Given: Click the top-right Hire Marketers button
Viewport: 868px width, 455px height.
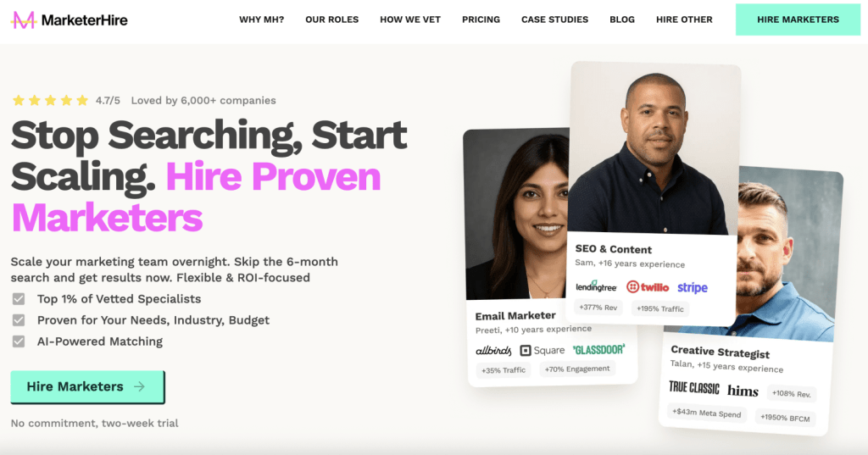Looking at the screenshot, I should [798, 19].
